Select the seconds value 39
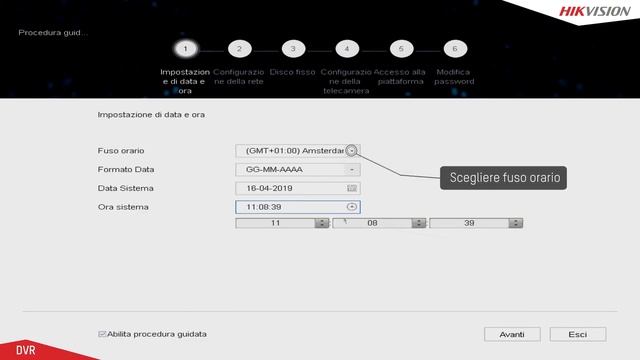 pyautogui.click(x=469, y=223)
